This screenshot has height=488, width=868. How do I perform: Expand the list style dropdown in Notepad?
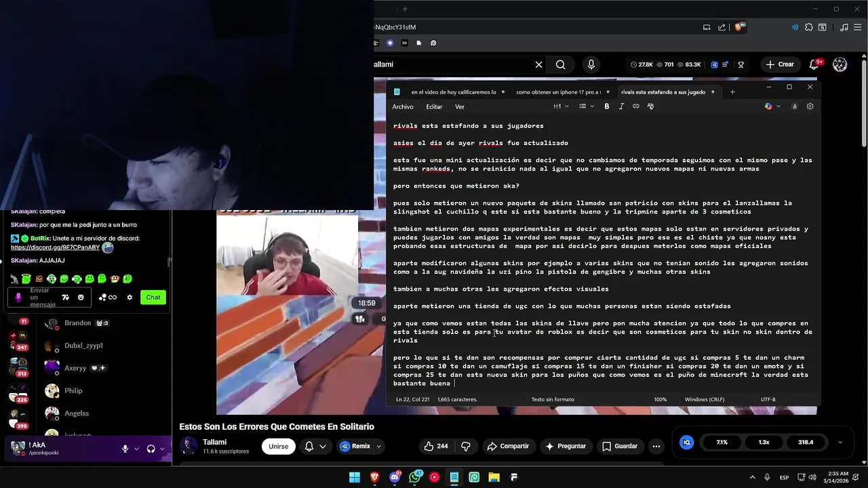pos(587,106)
